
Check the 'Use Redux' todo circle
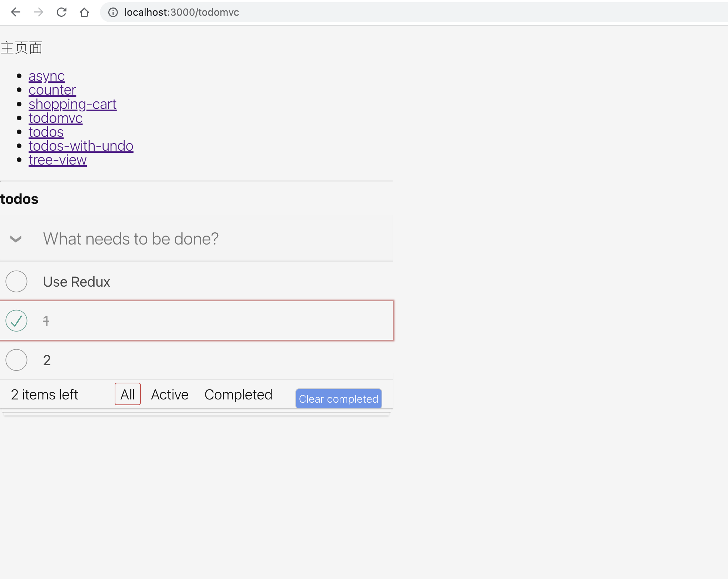16,282
